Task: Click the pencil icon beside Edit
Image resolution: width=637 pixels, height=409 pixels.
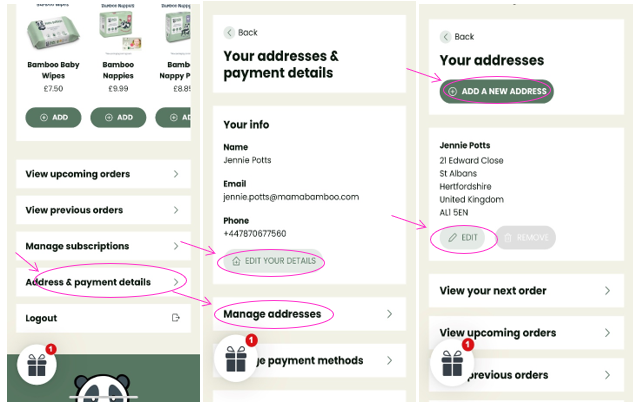Action: 453,238
